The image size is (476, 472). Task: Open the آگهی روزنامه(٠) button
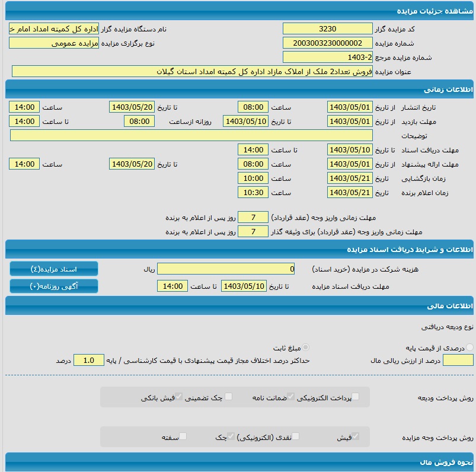(54, 286)
